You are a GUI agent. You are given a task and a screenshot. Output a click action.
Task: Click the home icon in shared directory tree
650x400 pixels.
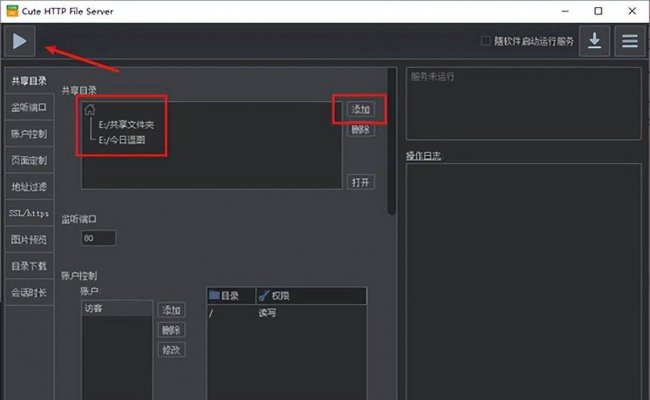90,110
